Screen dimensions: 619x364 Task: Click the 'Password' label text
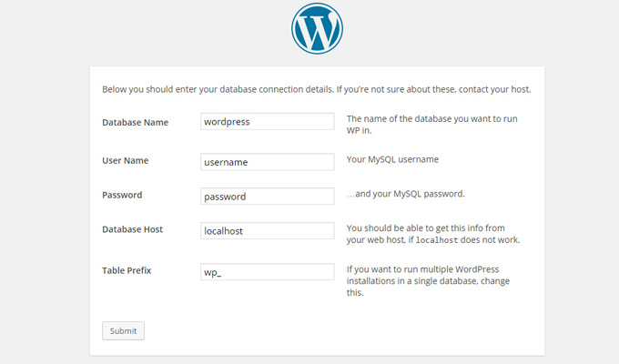click(x=122, y=195)
